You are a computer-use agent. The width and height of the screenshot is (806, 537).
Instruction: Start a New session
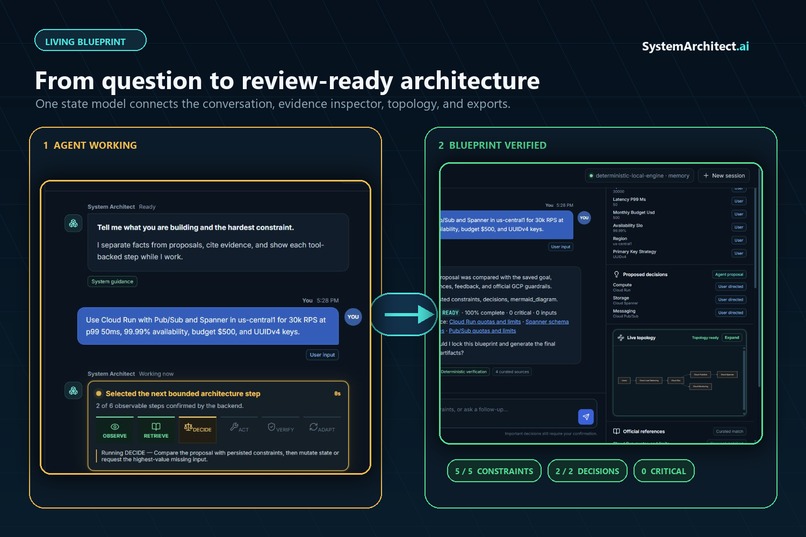pos(724,176)
